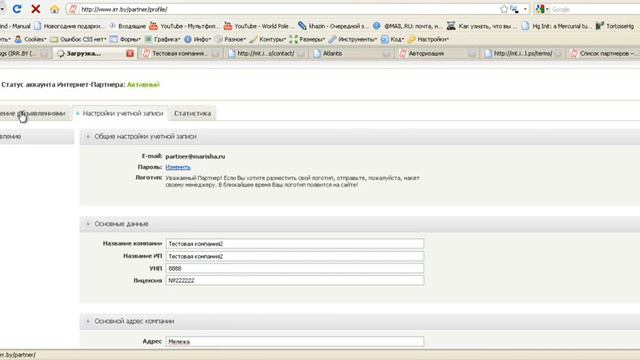The image size is (640, 360).
Task: Collapse Общие настройки учетной записи section
Action: tap(88, 136)
